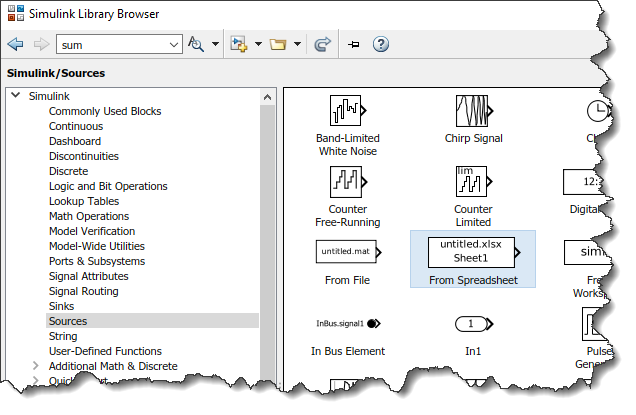This screenshot has width=636, height=415.
Task: Click the back navigation arrow
Action: 15,44
